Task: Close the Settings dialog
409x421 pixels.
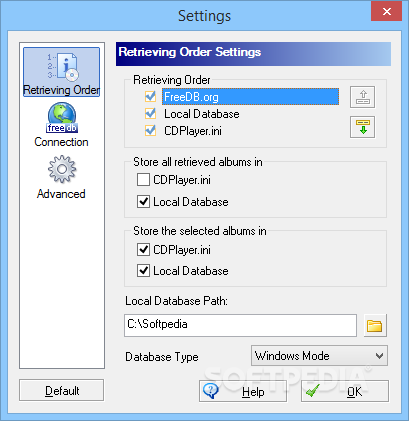Action: (386, 11)
